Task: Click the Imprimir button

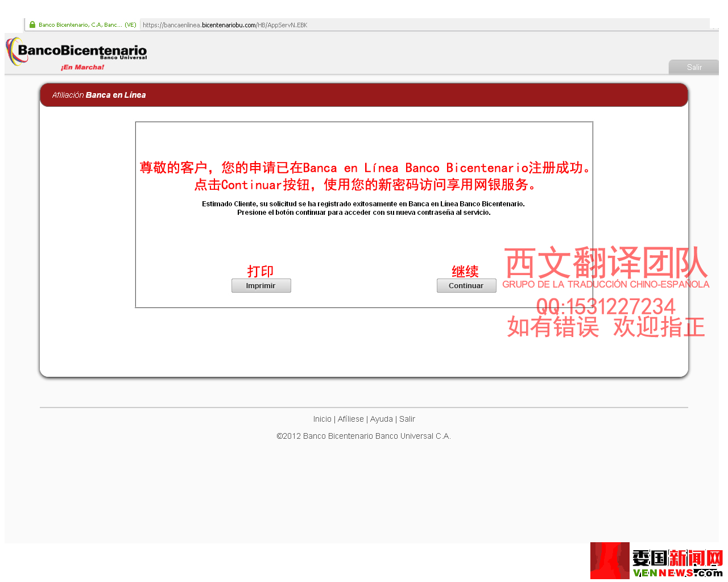Action: click(261, 285)
